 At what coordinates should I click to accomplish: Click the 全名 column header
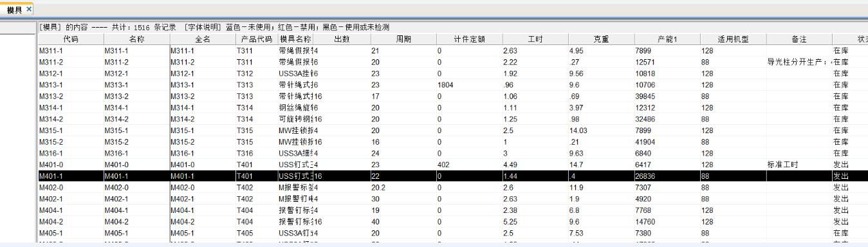point(202,39)
